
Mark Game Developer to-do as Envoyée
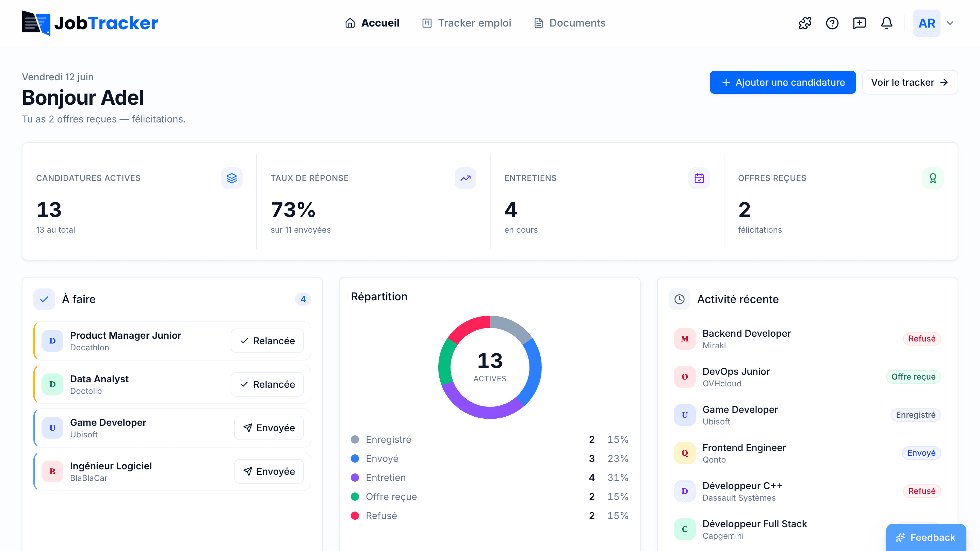pos(269,428)
